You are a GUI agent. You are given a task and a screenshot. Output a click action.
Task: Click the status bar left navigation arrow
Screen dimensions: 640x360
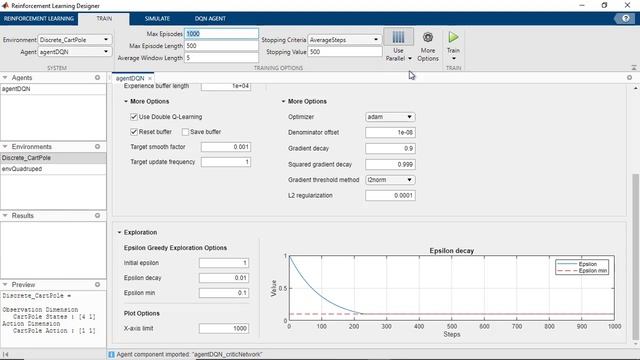pyautogui.click(x=5, y=355)
